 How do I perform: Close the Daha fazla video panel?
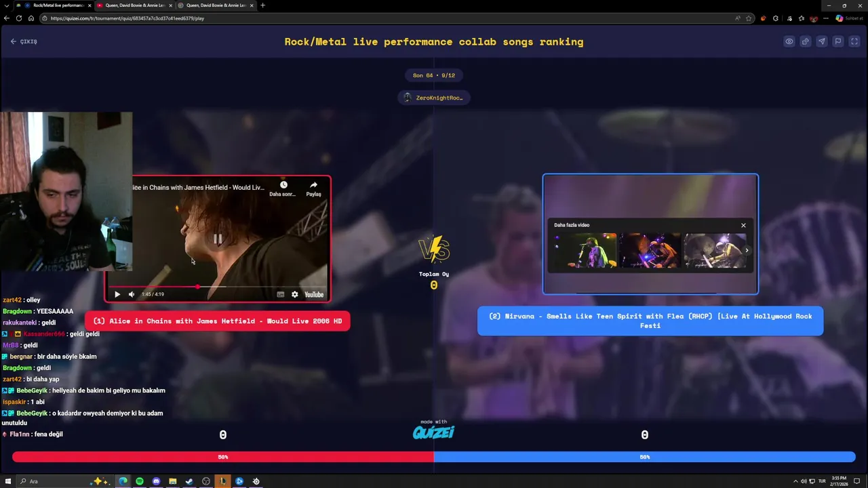[743, 225]
